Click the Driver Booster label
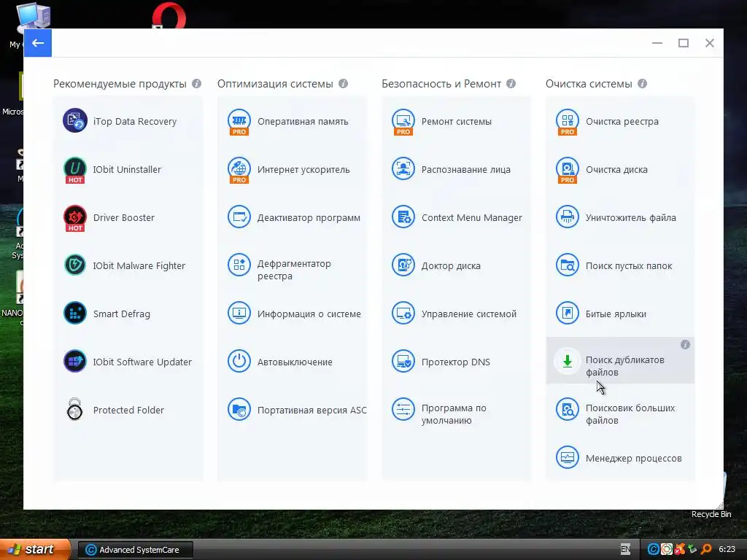 [124, 217]
